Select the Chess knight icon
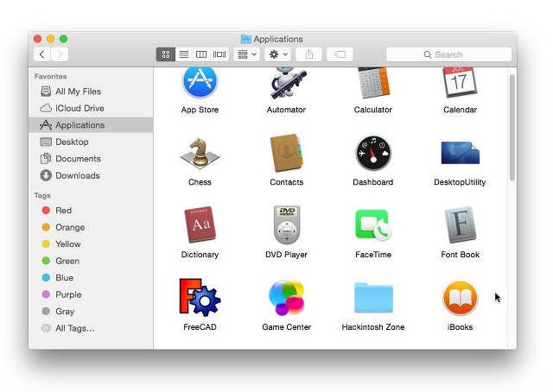Image resolution: width=553 pixels, height=392 pixels. pyautogui.click(x=200, y=154)
